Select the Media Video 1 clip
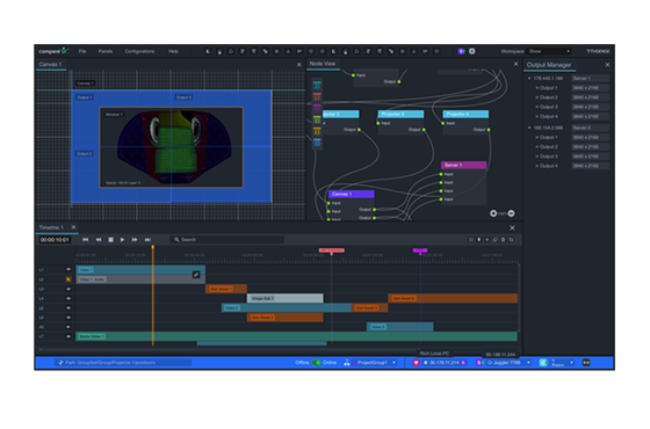 296,337
